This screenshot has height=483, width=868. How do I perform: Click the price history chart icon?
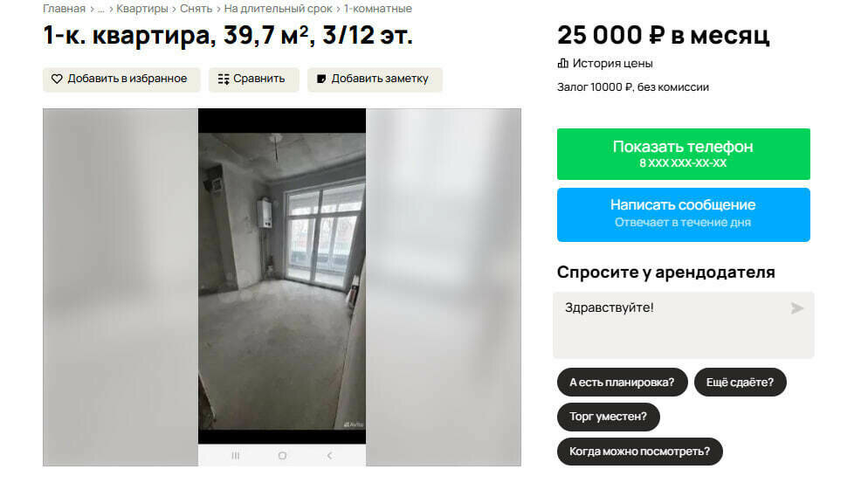coord(562,63)
